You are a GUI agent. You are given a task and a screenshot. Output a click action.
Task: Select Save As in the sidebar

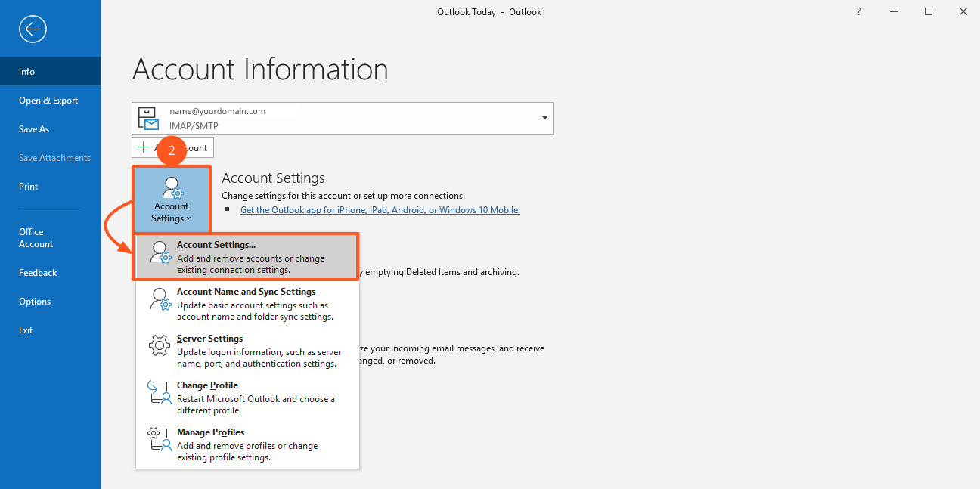(34, 129)
